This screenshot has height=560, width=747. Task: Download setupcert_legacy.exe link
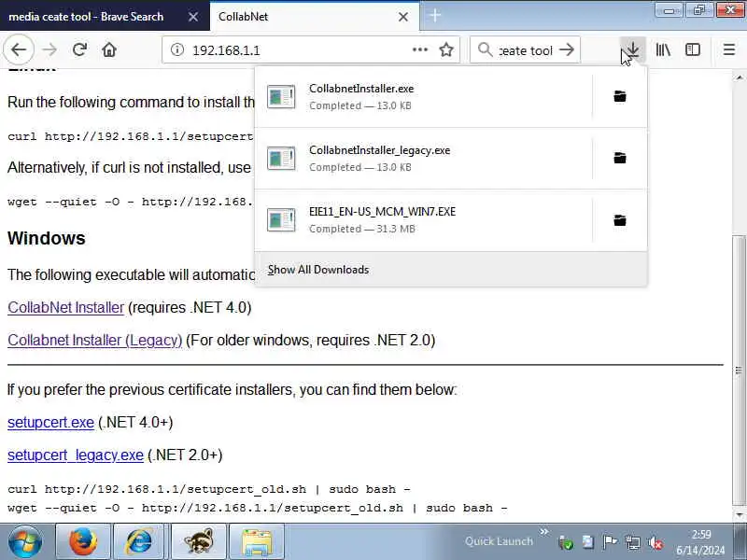point(76,455)
